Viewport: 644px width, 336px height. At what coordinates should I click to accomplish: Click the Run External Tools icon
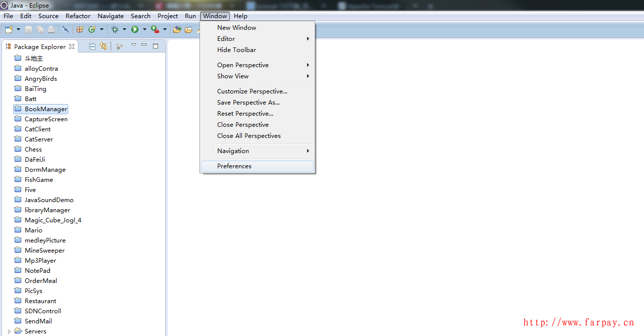[x=155, y=30]
